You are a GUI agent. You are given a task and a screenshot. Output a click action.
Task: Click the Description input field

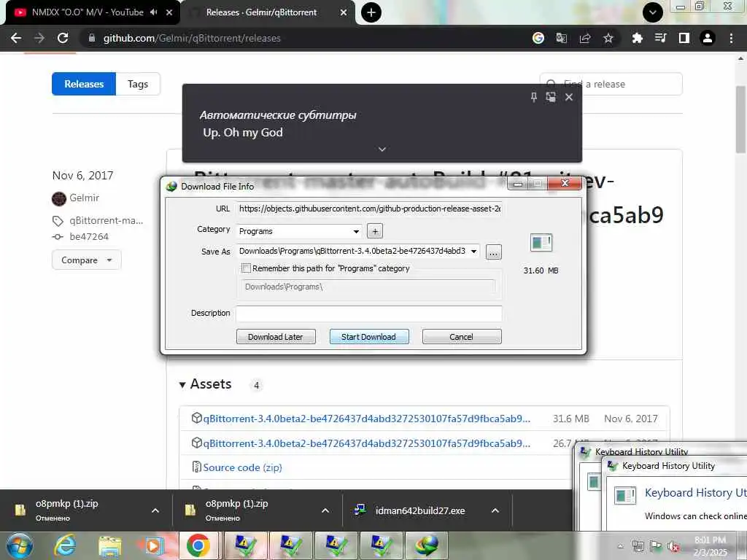368,314
